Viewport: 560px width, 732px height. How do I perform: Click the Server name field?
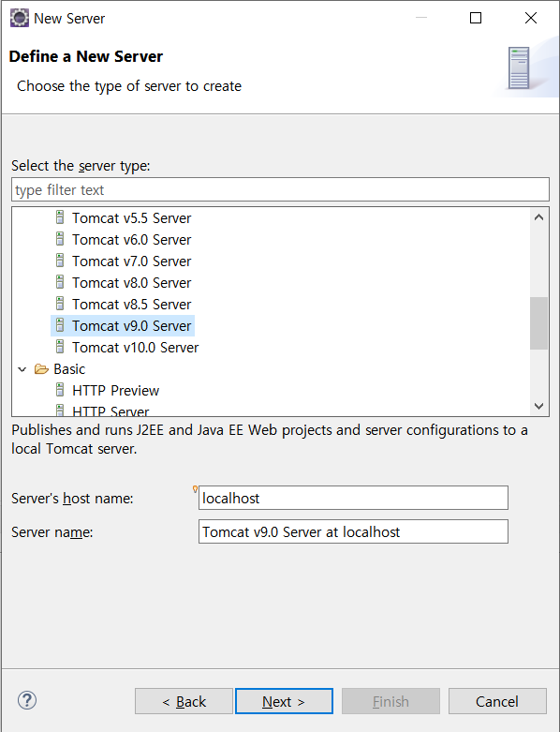353,531
